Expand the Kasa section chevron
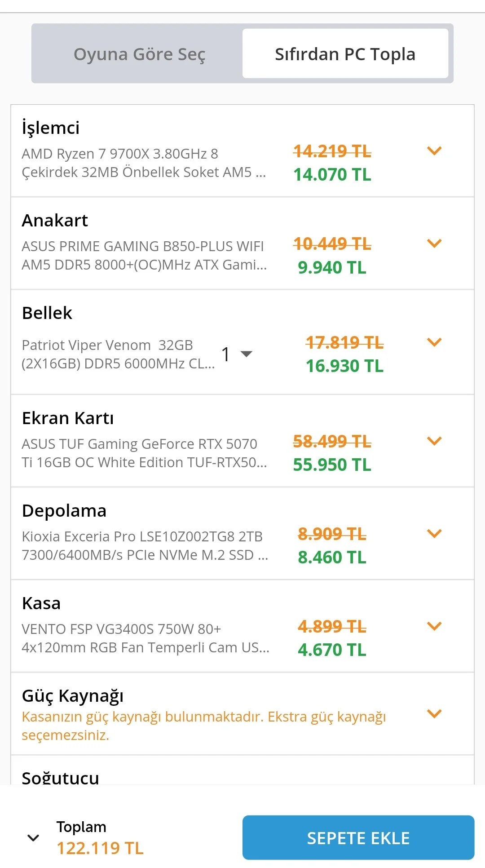Screen dimensions: 485x868 [x=434, y=626]
